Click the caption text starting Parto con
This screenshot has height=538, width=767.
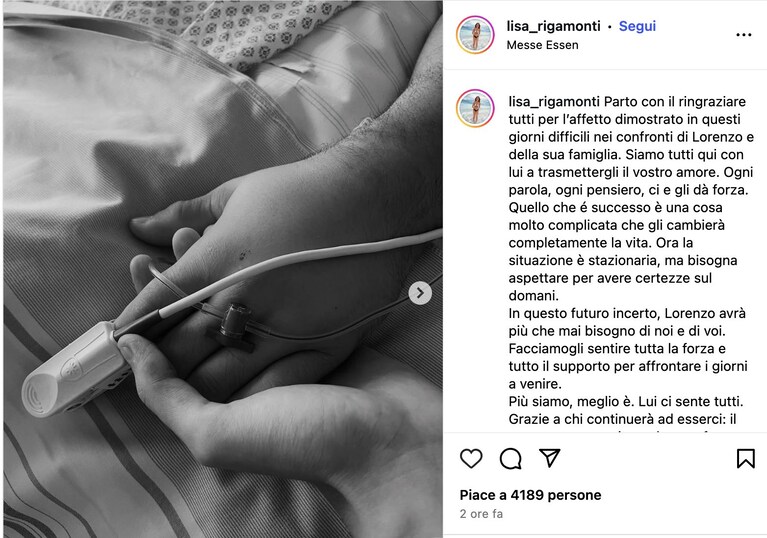631,198
